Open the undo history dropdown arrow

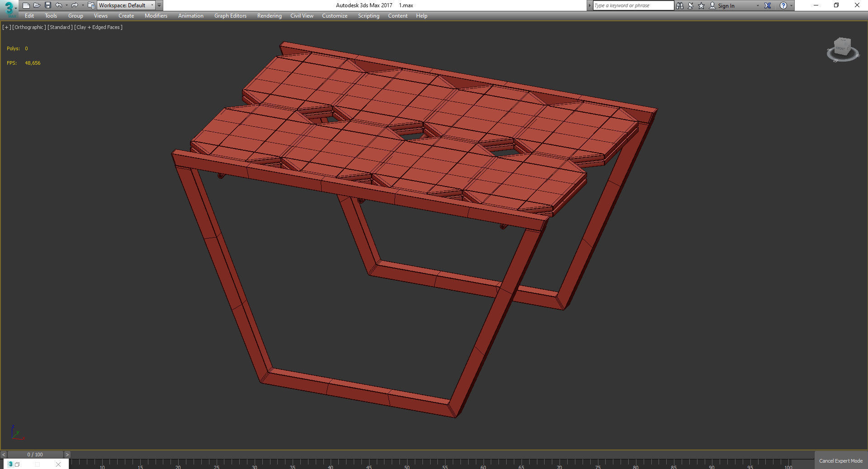click(66, 5)
